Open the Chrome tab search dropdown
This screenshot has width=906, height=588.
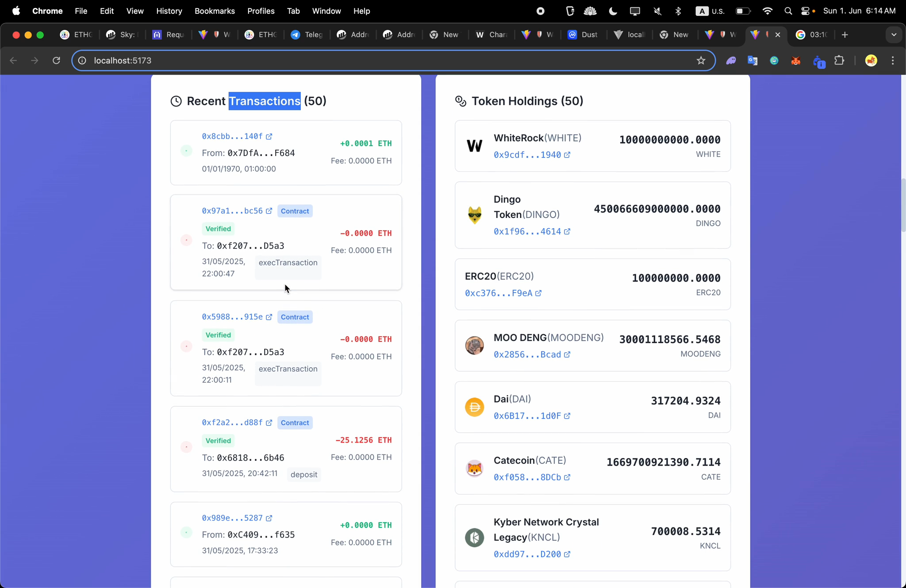pos(894,34)
